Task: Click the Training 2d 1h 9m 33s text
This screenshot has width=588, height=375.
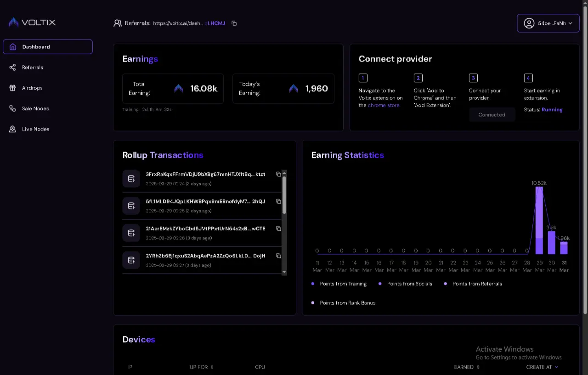Action: tap(147, 109)
